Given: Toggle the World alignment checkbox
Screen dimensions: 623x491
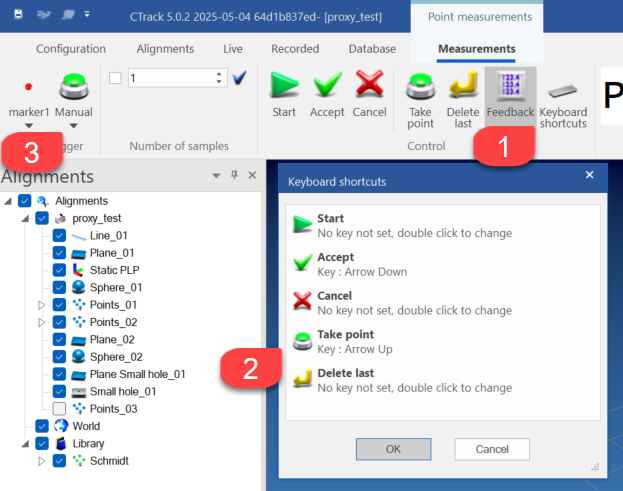Looking at the screenshot, I should [x=41, y=426].
